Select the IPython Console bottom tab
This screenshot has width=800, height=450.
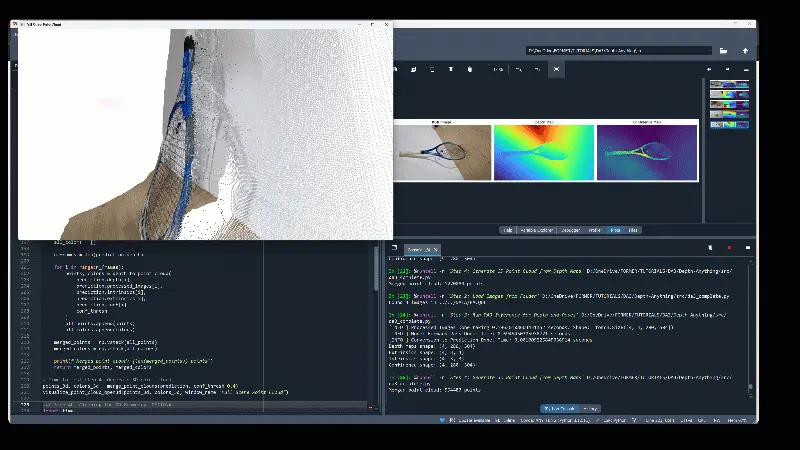(559, 409)
